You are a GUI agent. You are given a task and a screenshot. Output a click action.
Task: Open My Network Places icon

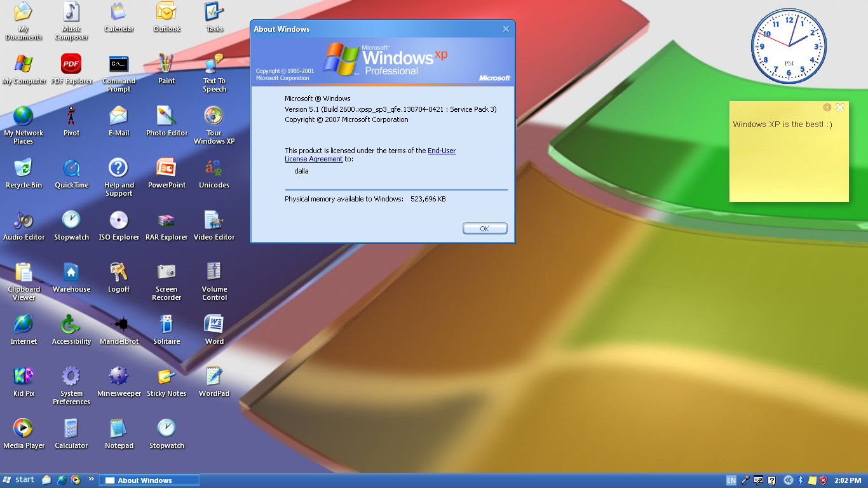click(x=24, y=125)
